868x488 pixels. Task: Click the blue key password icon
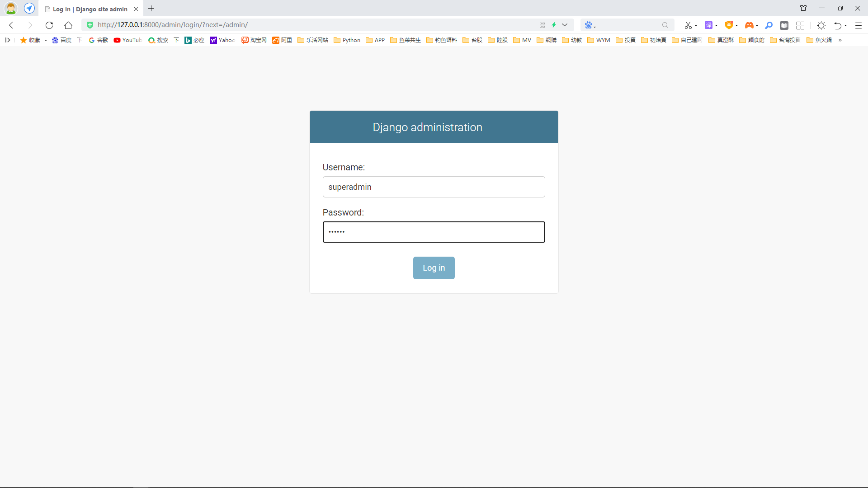(x=769, y=25)
